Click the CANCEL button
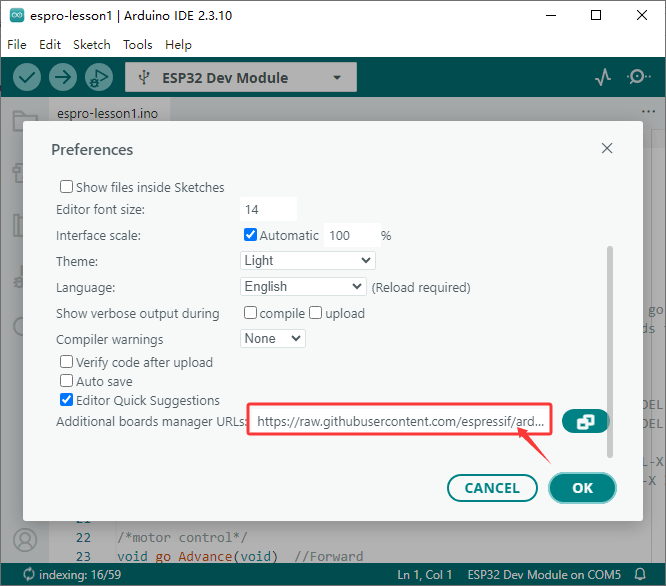This screenshot has height=586, width=666. coord(492,488)
